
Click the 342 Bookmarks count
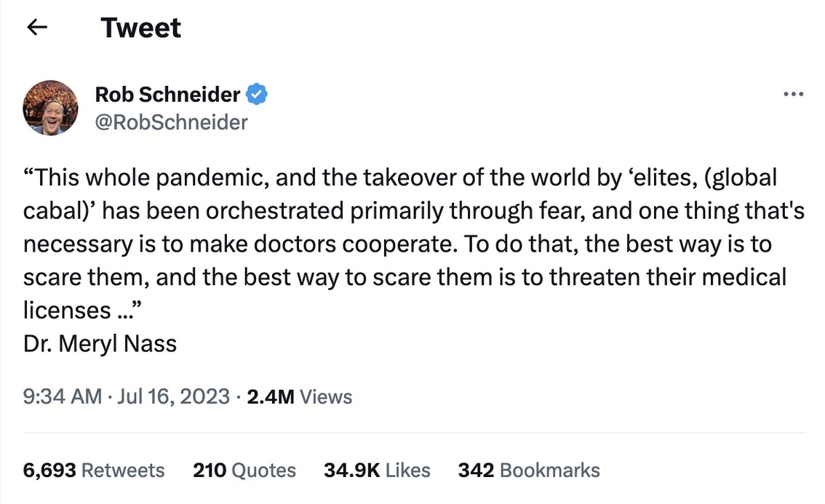pyautogui.click(x=529, y=471)
